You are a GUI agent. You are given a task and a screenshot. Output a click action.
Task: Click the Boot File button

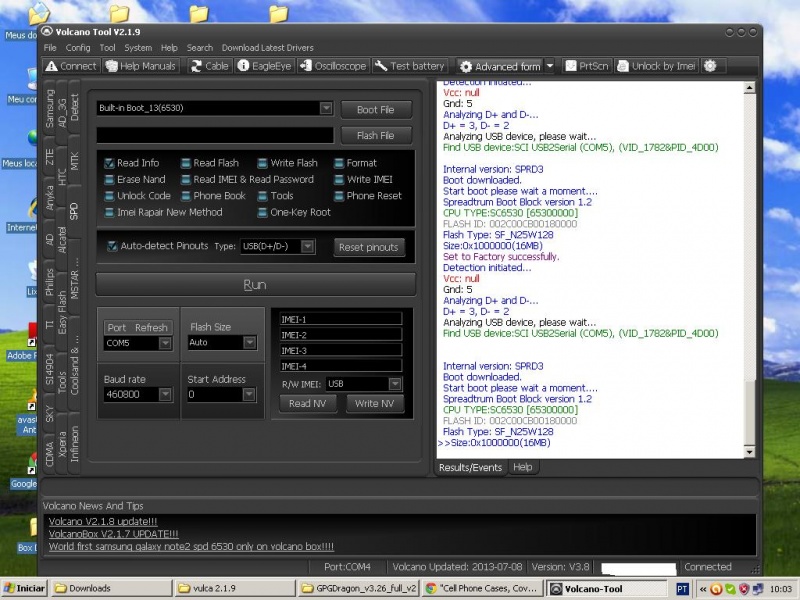point(376,110)
